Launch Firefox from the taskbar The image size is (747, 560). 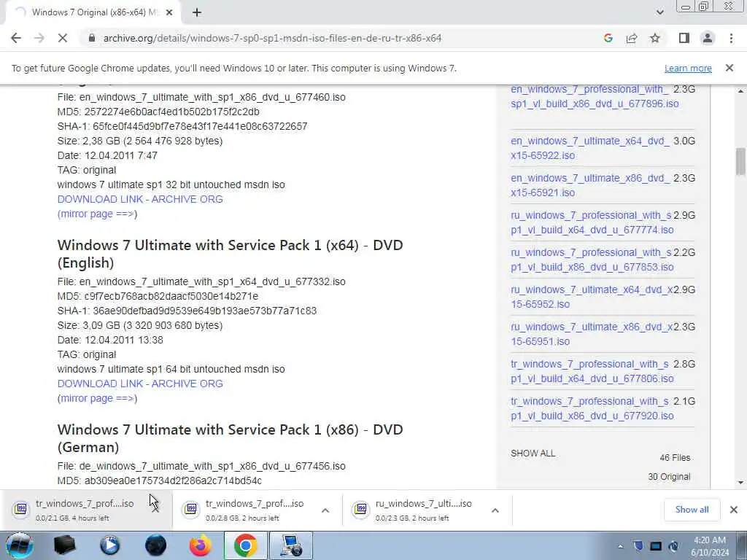[201, 545]
